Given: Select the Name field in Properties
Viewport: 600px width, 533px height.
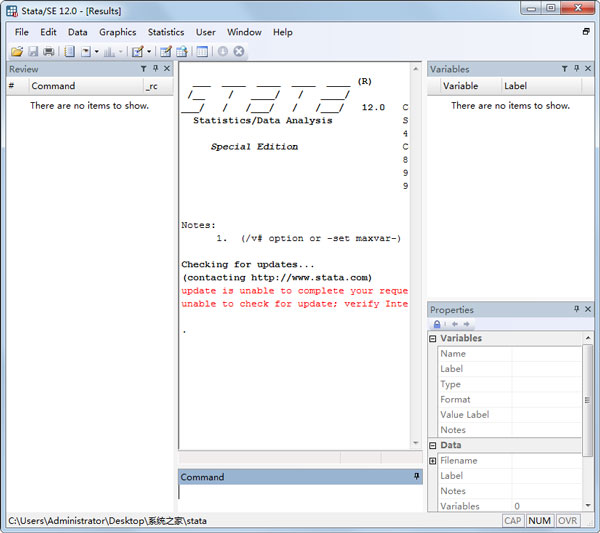Looking at the screenshot, I should tap(509, 354).
